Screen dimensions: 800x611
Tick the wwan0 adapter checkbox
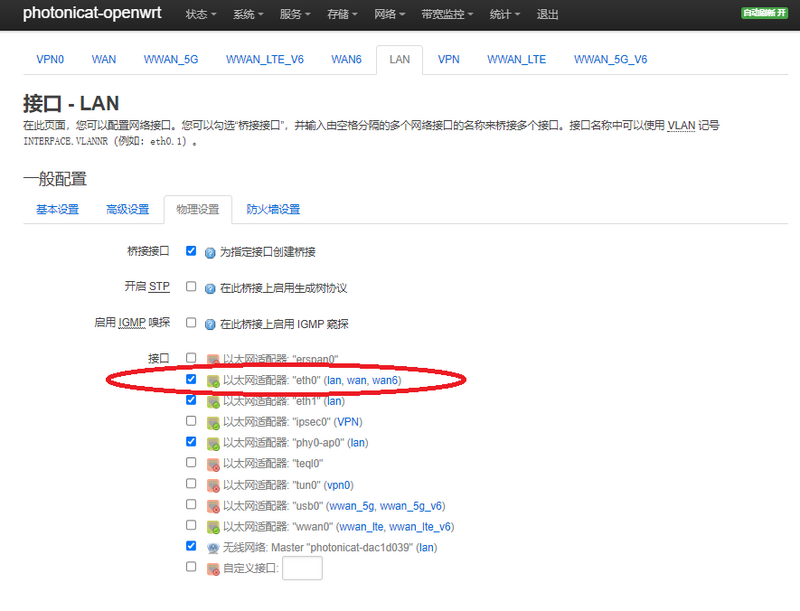191,525
